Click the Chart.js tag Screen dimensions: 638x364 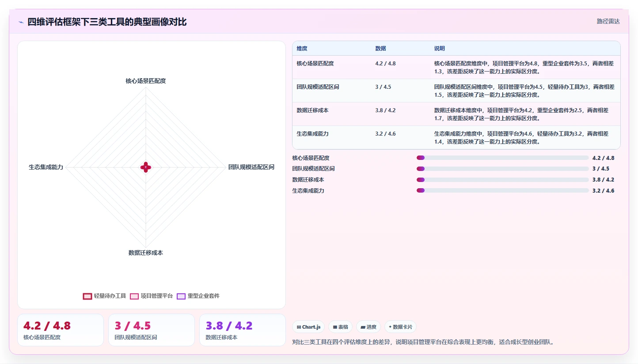tap(308, 327)
